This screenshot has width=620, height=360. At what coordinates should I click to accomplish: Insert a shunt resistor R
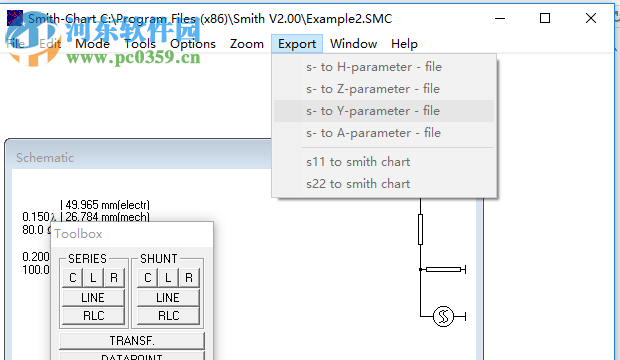[x=189, y=278]
